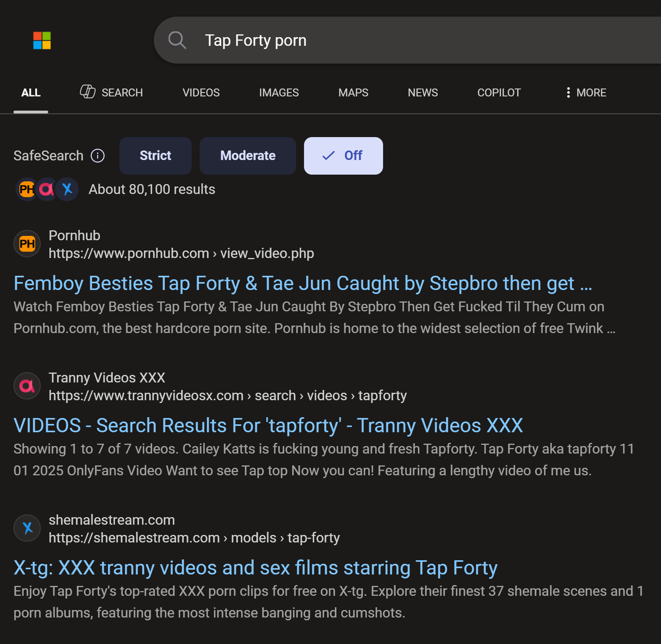This screenshot has height=644, width=661.
Task: Click the pink icon beside the results count
Action: 47,189
